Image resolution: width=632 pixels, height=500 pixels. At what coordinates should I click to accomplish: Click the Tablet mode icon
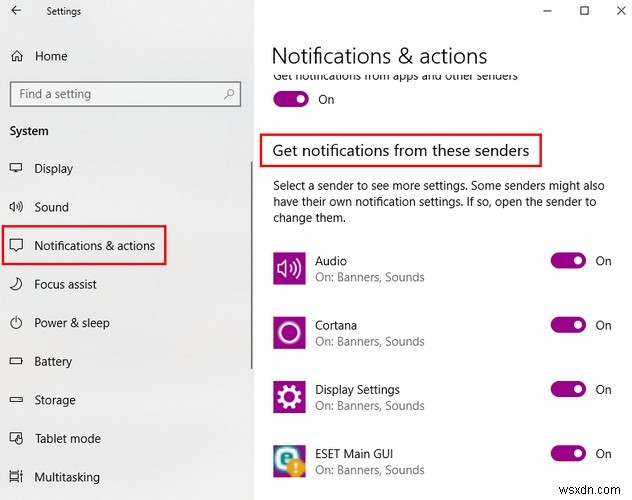pyautogui.click(x=16, y=438)
